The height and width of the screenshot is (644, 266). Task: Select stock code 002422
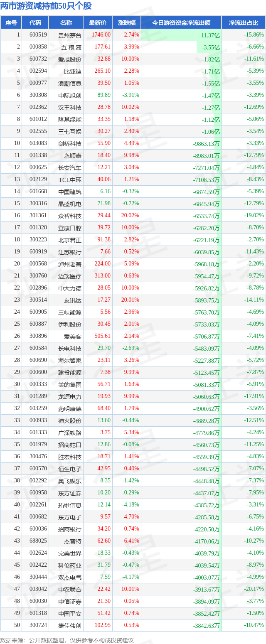coord(38,565)
